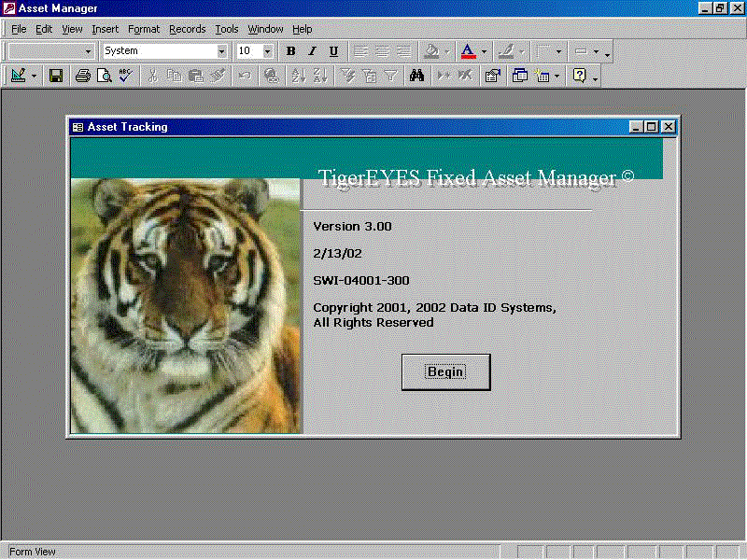Click the Find binoculars icon

tap(417, 76)
